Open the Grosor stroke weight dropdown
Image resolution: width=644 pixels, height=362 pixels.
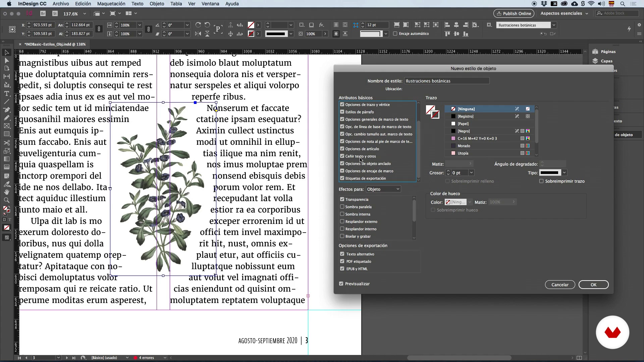click(471, 173)
